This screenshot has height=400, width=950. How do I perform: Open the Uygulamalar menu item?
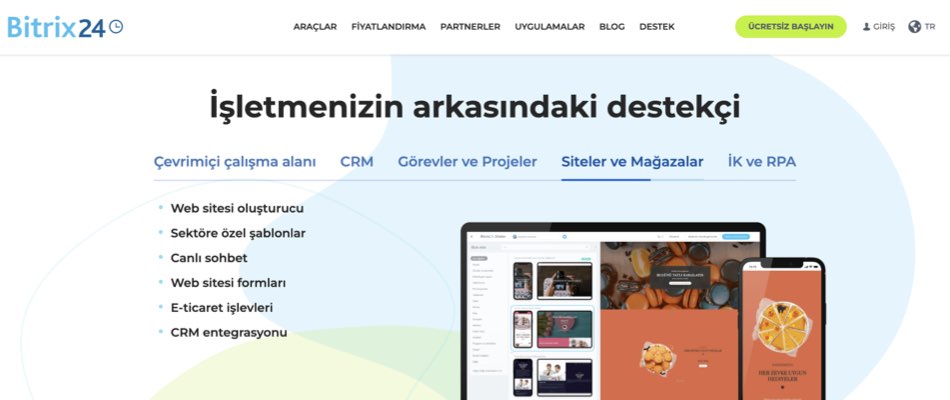[x=549, y=27]
